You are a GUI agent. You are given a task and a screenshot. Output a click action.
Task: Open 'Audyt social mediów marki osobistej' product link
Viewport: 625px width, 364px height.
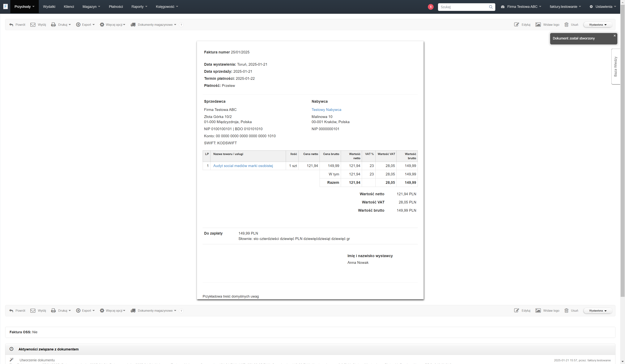click(x=243, y=166)
